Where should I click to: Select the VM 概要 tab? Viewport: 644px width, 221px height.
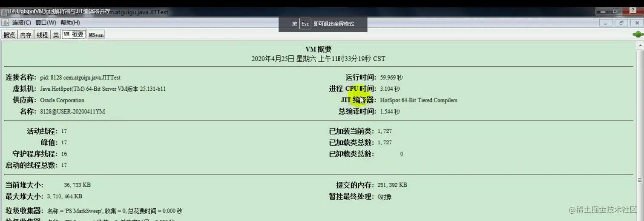[74, 34]
